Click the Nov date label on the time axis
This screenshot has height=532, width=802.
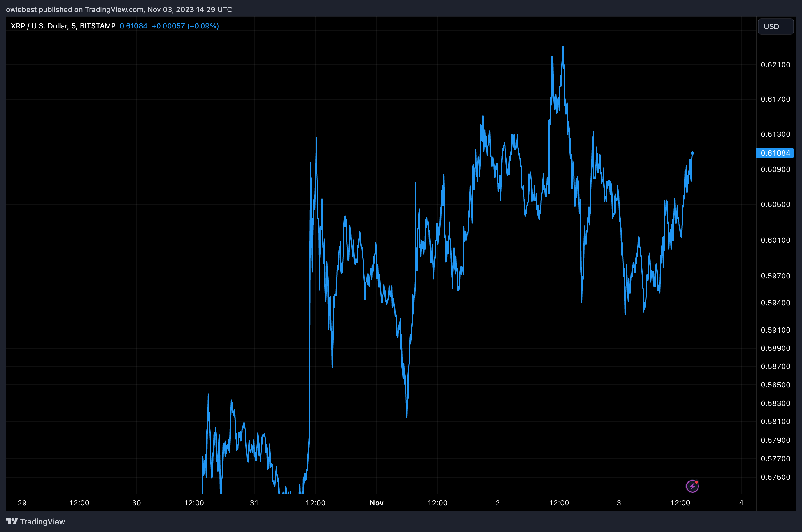(376, 503)
